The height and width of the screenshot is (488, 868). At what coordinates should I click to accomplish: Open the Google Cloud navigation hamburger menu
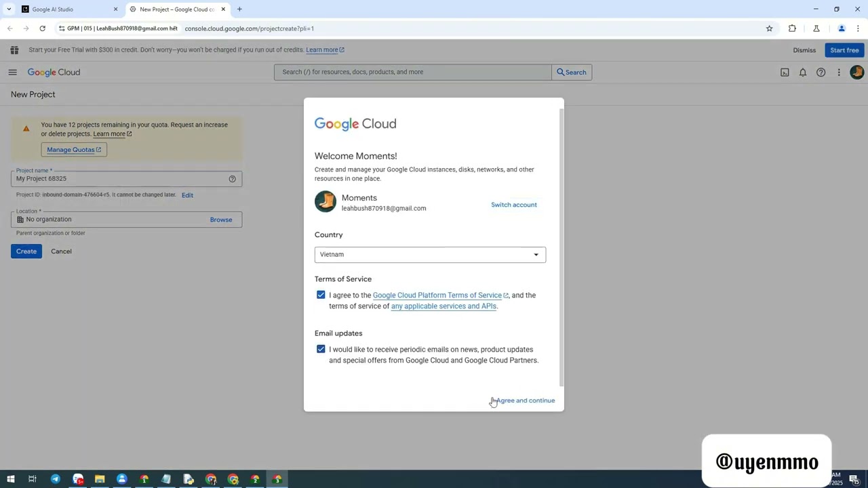tap(12, 73)
